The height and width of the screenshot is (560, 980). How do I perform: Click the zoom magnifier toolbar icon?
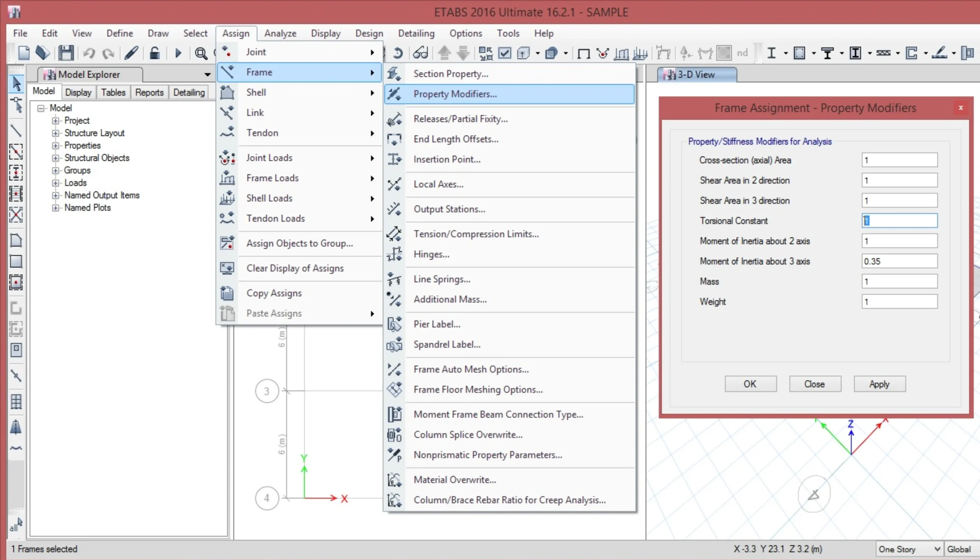201,53
